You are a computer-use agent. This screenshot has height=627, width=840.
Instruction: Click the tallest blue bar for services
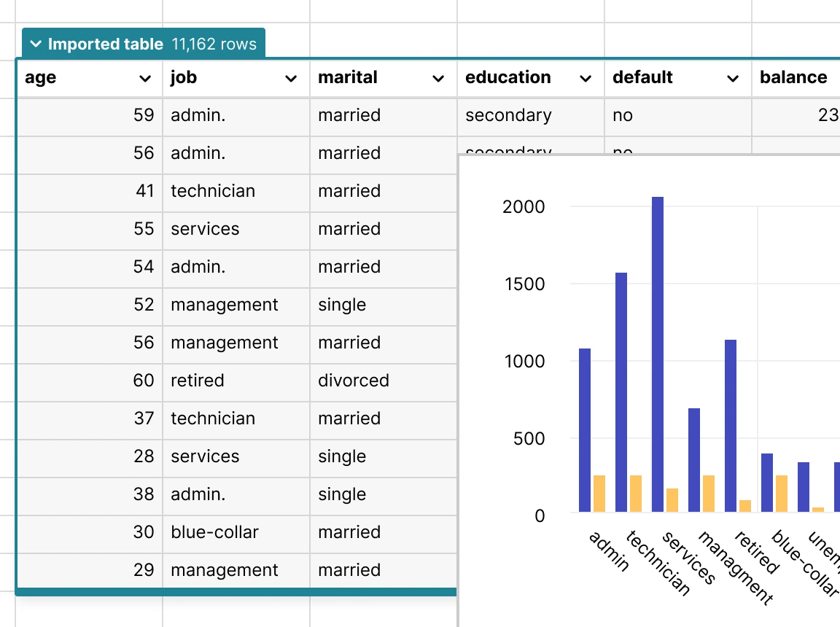point(657,354)
